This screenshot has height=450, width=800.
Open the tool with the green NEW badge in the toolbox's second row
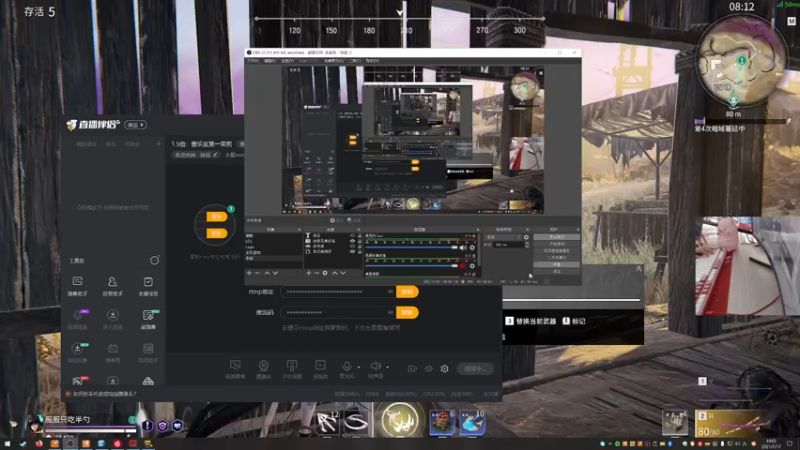pyautogui.click(x=148, y=315)
